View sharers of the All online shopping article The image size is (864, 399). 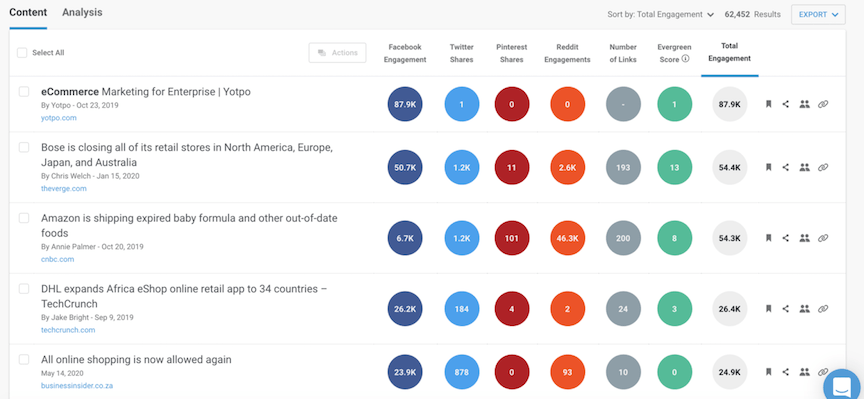[x=804, y=372]
